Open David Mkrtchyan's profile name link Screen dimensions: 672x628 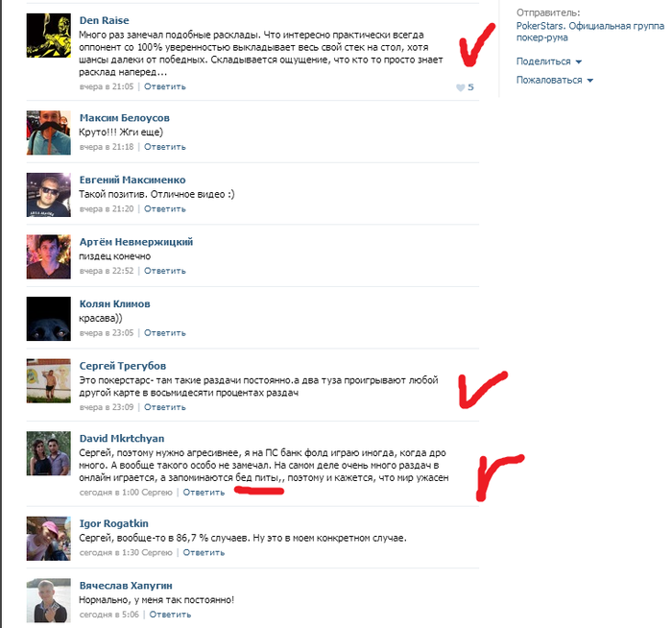pyautogui.click(x=122, y=439)
